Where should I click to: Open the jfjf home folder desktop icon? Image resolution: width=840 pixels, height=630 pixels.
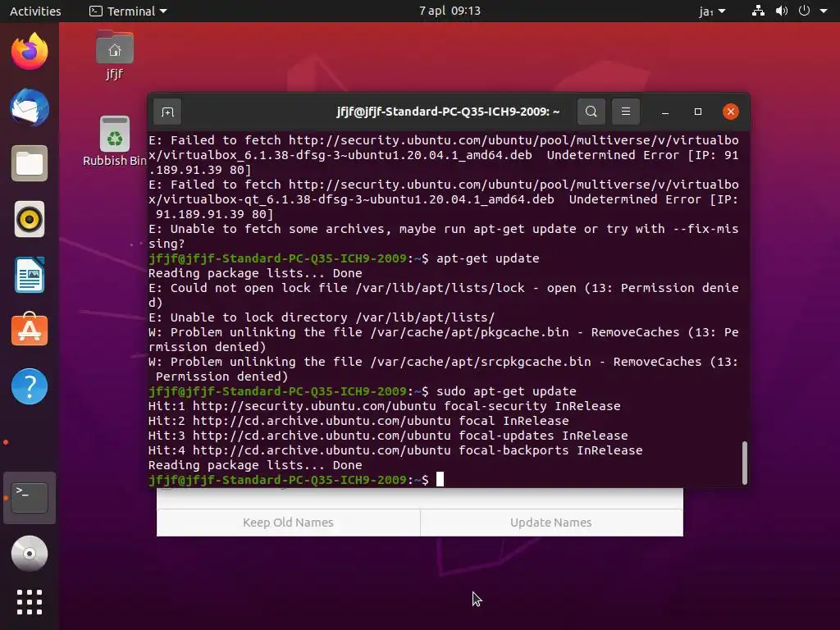(115, 55)
